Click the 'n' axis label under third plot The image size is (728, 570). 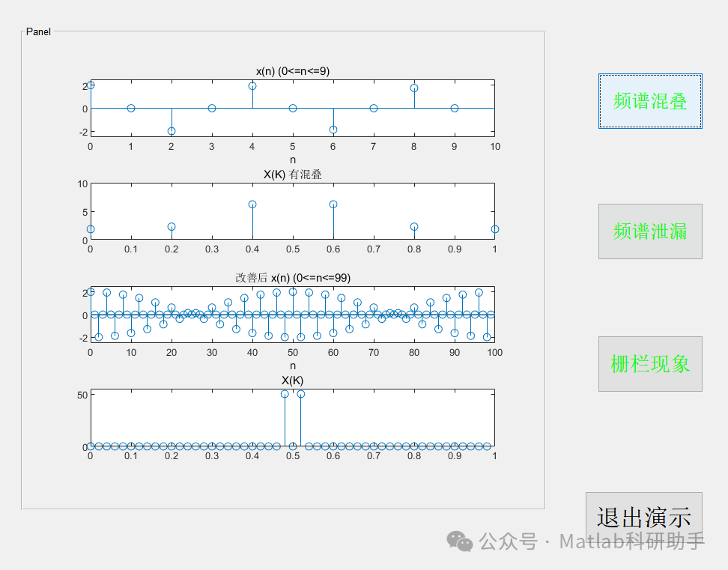coord(293,366)
